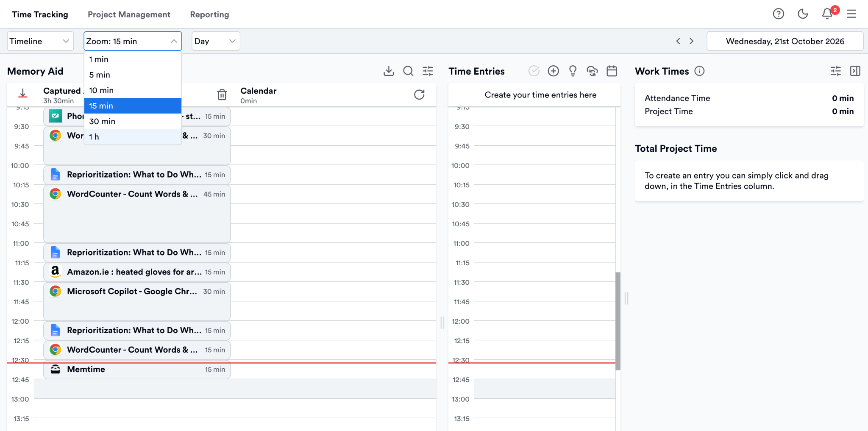Open the Timeline view dropdown

40,41
